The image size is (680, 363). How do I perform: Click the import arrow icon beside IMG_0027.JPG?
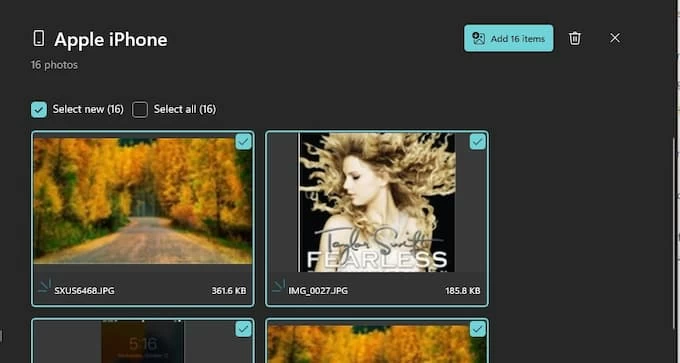(278, 286)
